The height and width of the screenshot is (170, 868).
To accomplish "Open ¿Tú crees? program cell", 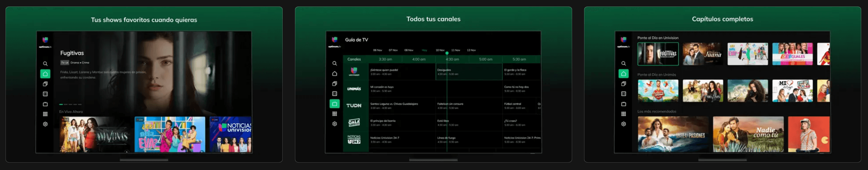I will (x=521, y=122).
